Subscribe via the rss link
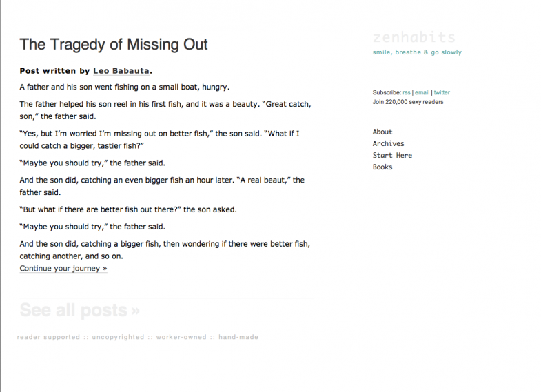Image resolution: width=541 pixels, height=392 pixels. tap(407, 92)
